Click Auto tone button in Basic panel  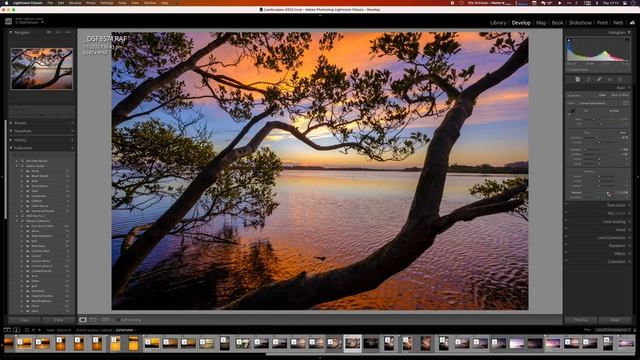[x=623, y=133]
